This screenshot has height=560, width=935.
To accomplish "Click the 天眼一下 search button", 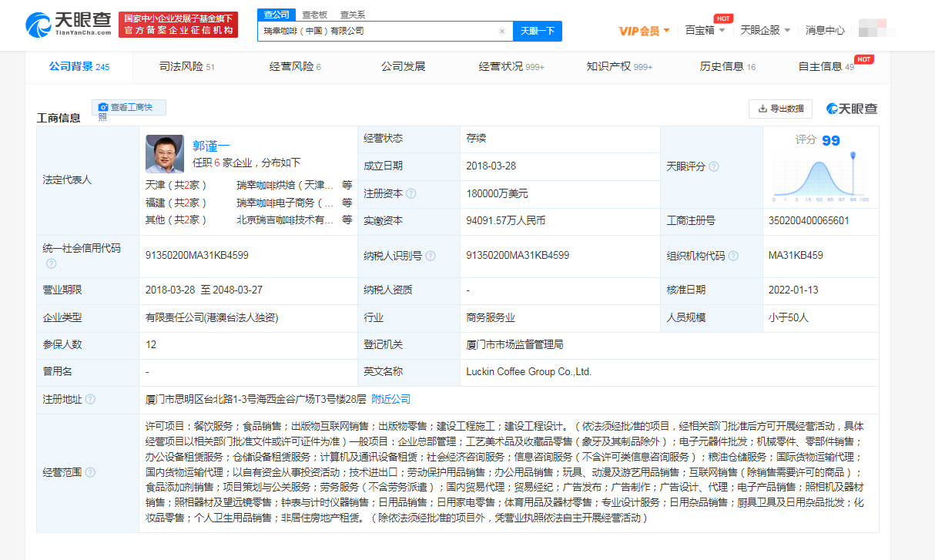I will (x=538, y=31).
